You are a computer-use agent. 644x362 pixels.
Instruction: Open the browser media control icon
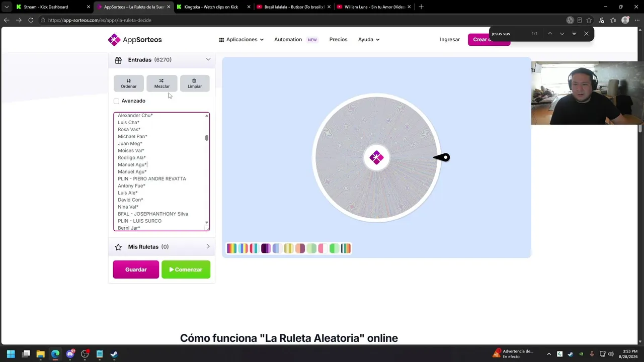[601, 20]
